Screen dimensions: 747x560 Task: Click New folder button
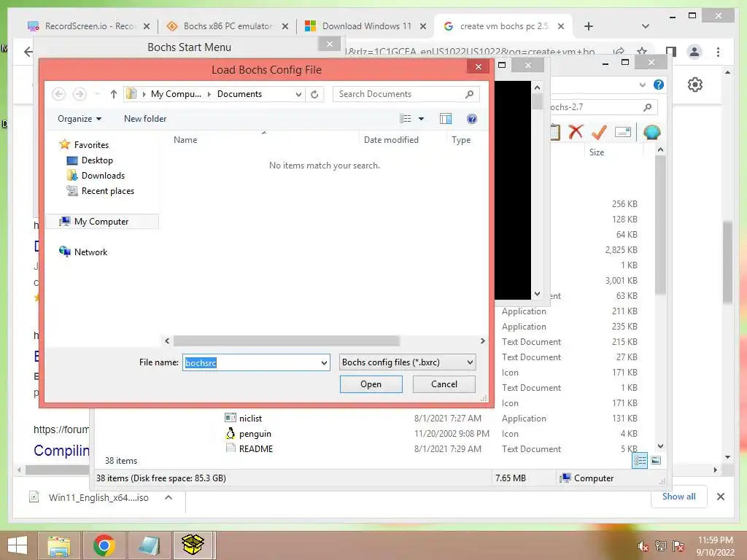pyautogui.click(x=145, y=119)
